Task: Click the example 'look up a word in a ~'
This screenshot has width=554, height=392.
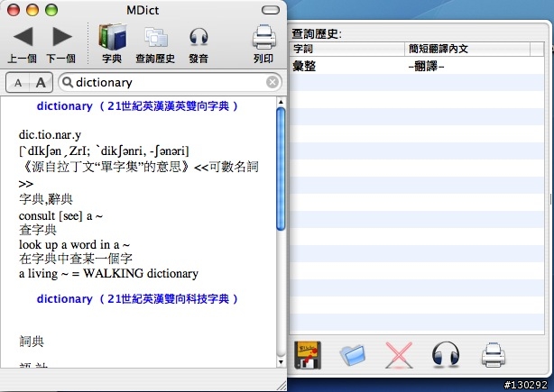Action: 74,244
